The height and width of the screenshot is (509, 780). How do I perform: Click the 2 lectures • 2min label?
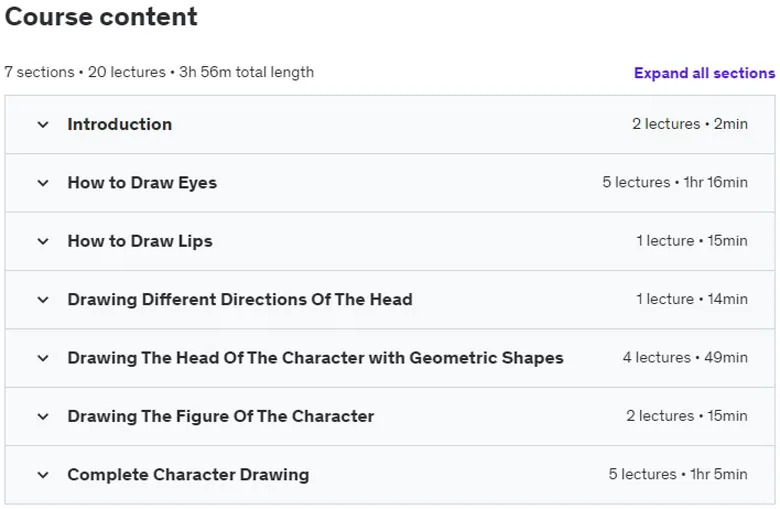pyautogui.click(x=689, y=124)
